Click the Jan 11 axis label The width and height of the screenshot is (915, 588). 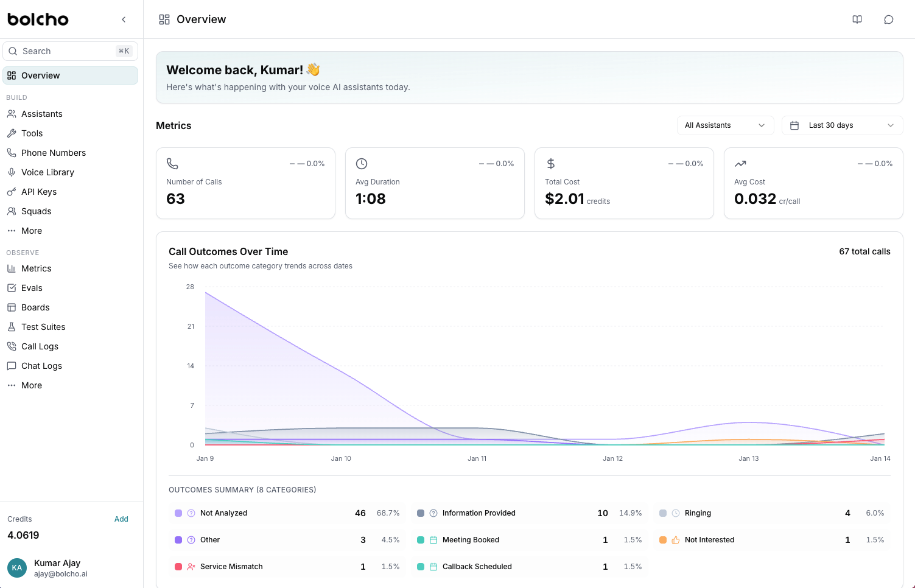(477, 458)
